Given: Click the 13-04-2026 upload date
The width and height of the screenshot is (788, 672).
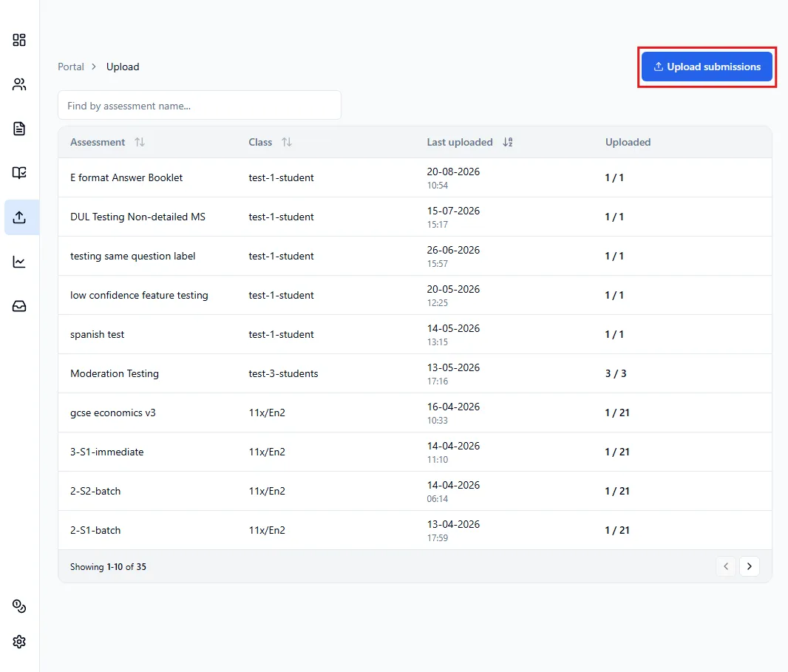Looking at the screenshot, I should pos(453,525).
